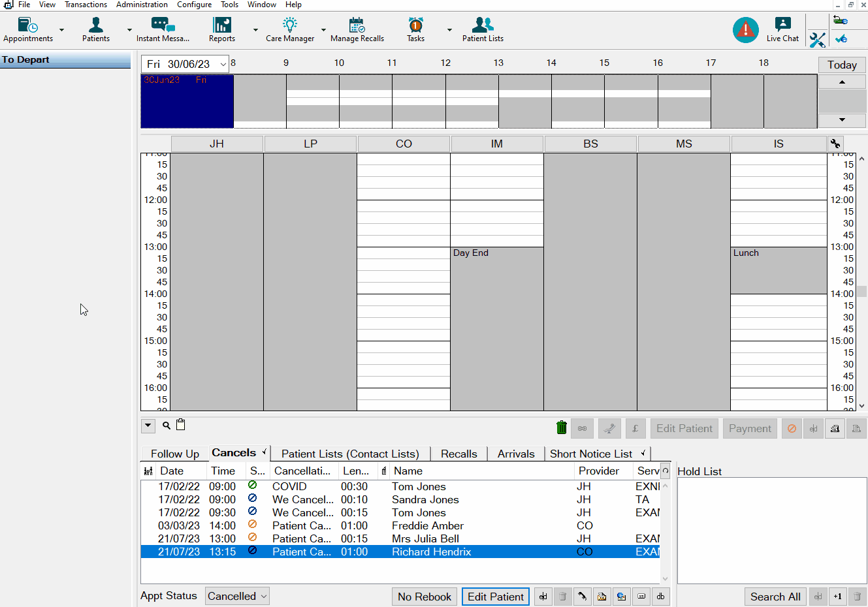Expand the Tasks toolbar dropdown arrow
Viewport: 868px width, 607px height.
pyautogui.click(x=449, y=30)
